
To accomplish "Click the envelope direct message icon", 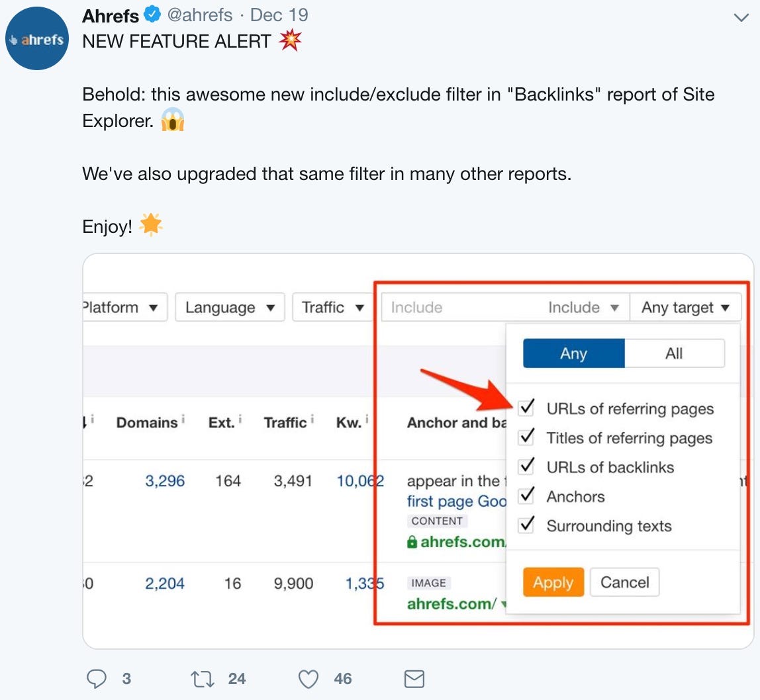I will (x=414, y=678).
